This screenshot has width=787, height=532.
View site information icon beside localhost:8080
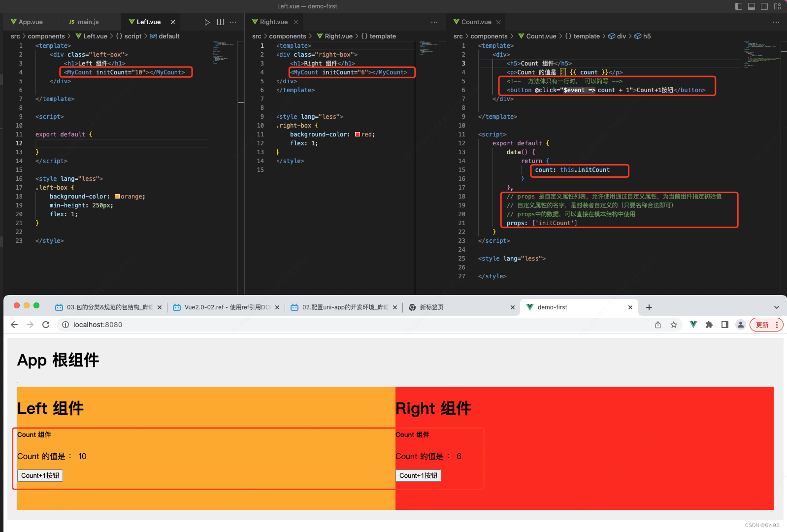coord(65,325)
